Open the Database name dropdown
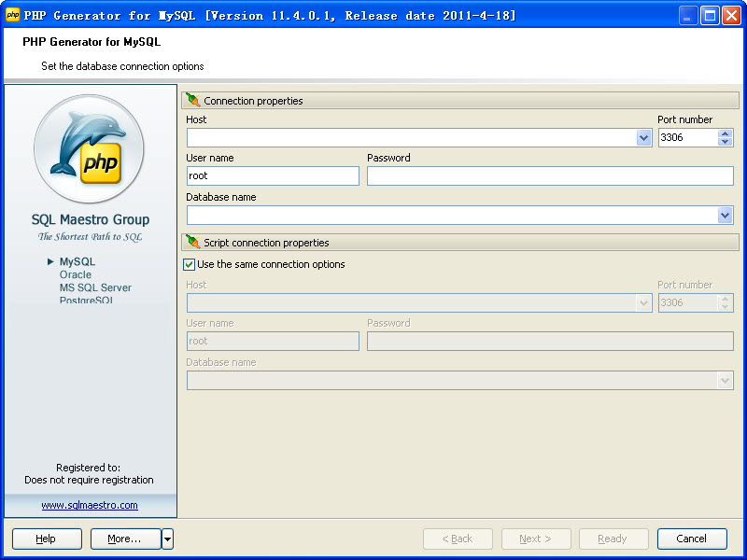 coord(725,216)
